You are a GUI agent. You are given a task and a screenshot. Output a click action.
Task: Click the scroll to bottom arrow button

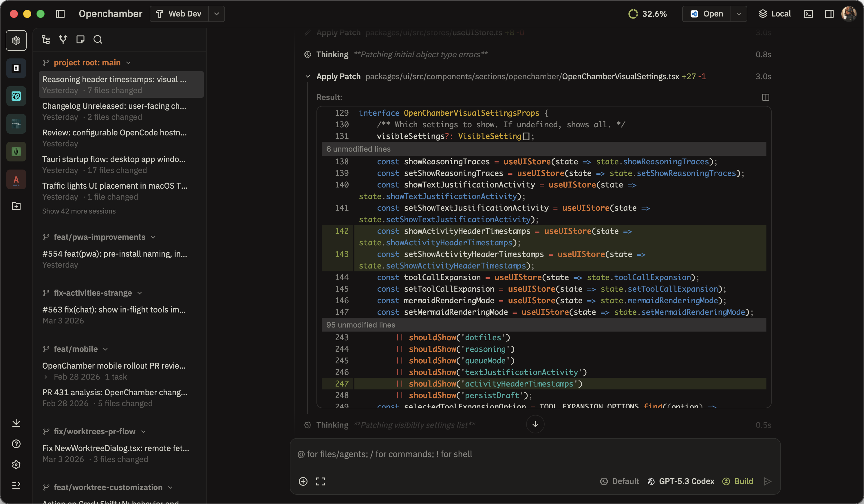click(535, 424)
